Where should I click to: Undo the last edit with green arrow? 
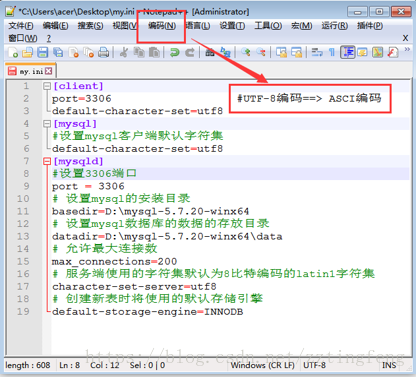[x=174, y=52]
